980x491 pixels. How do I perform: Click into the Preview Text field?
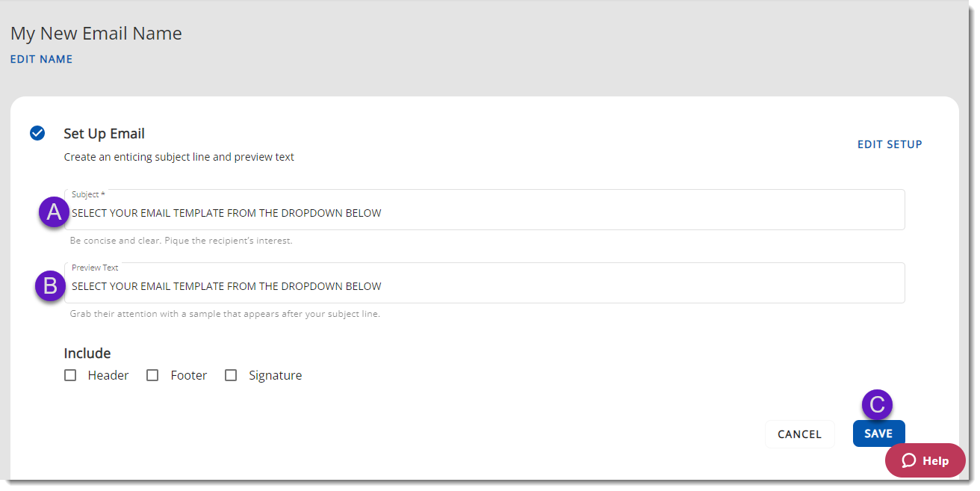(486, 286)
